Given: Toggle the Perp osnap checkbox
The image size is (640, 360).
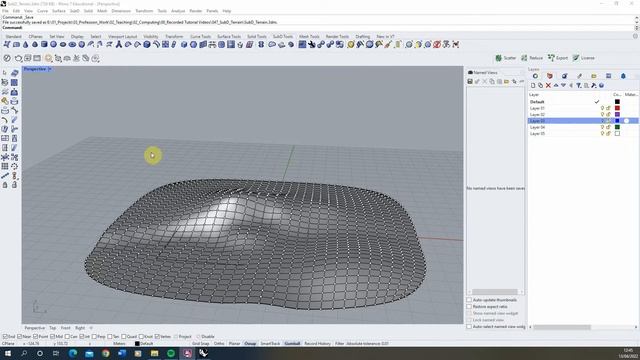Looking at the screenshot, I should [94, 337].
